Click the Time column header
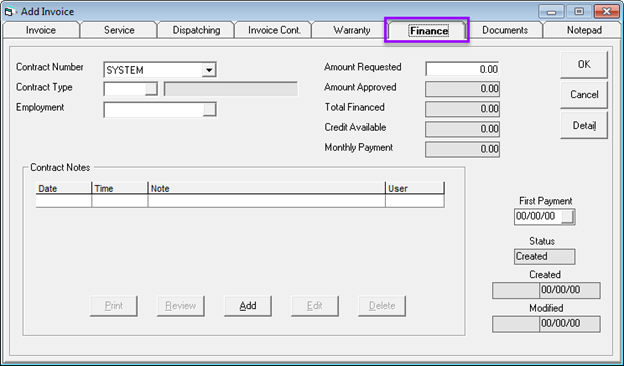This screenshot has height=366, width=624. point(120,189)
